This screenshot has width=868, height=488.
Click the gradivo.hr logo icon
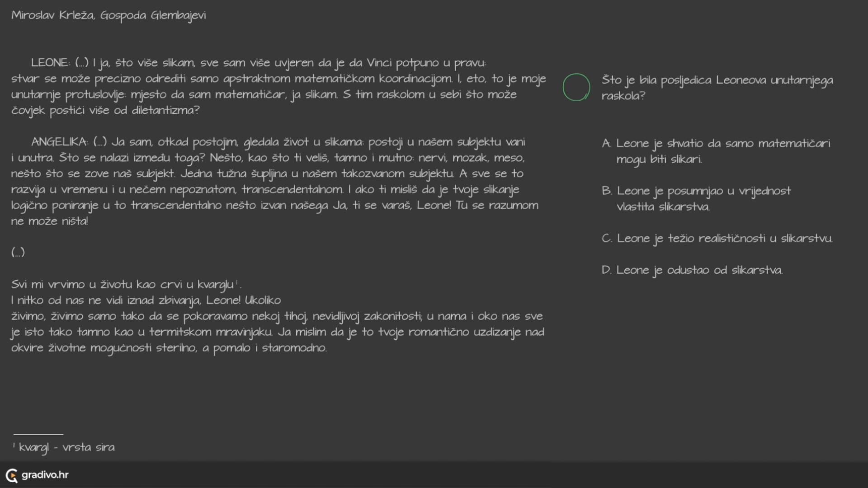(11, 475)
